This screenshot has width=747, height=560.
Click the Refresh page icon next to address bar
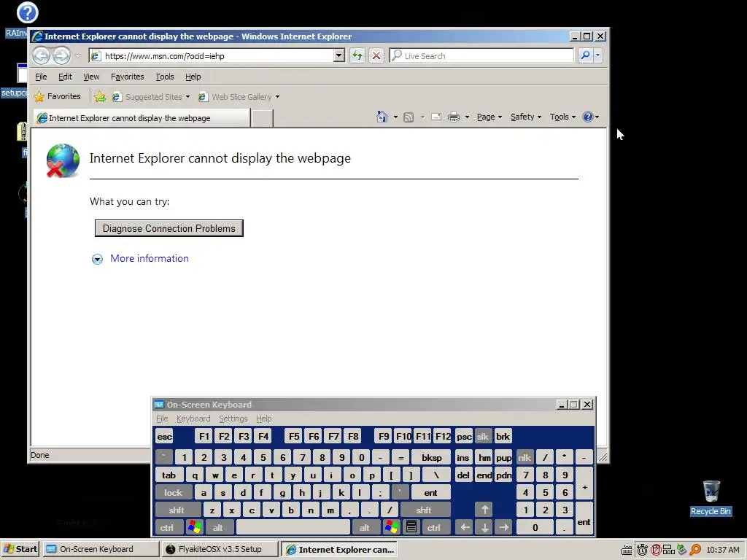[x=357, y=55]
